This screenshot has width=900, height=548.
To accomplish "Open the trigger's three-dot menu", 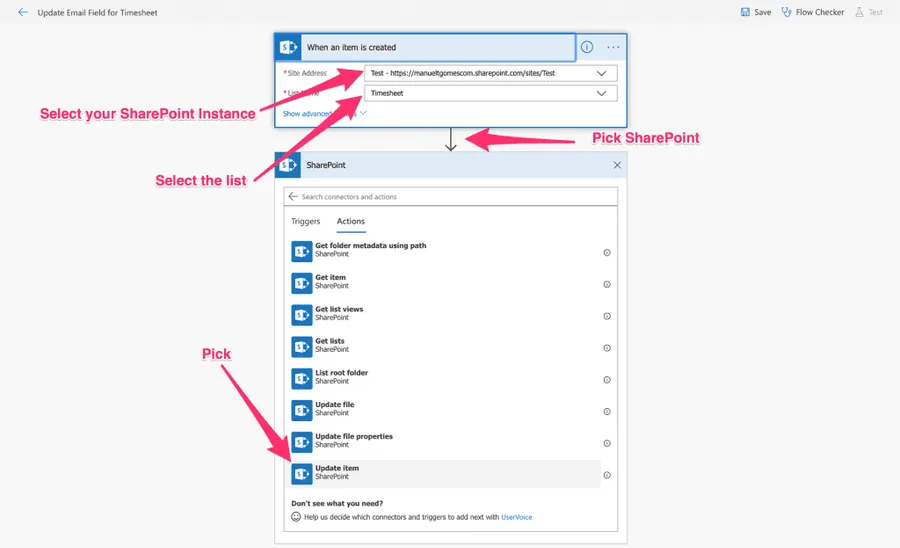I will tap(613, 47).
